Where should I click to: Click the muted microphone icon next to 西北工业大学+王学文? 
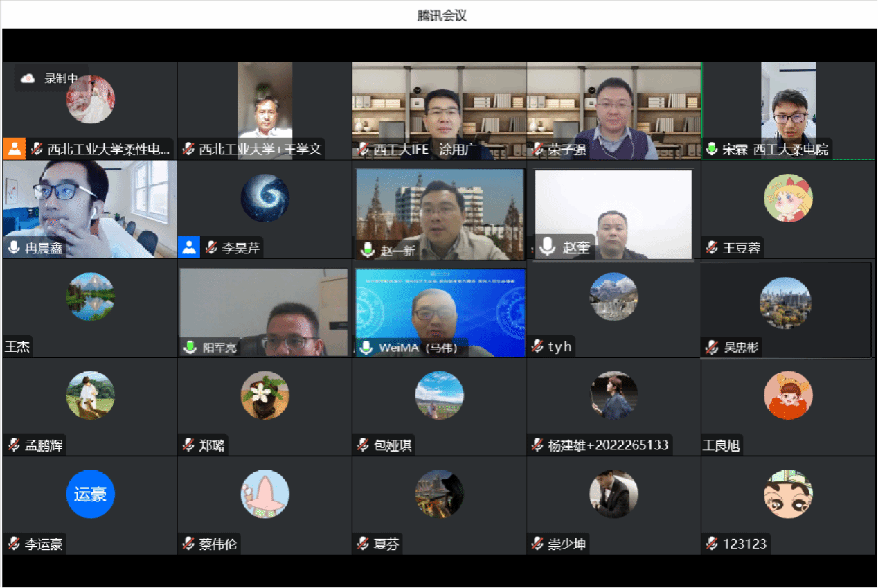[x=188, y=149]
